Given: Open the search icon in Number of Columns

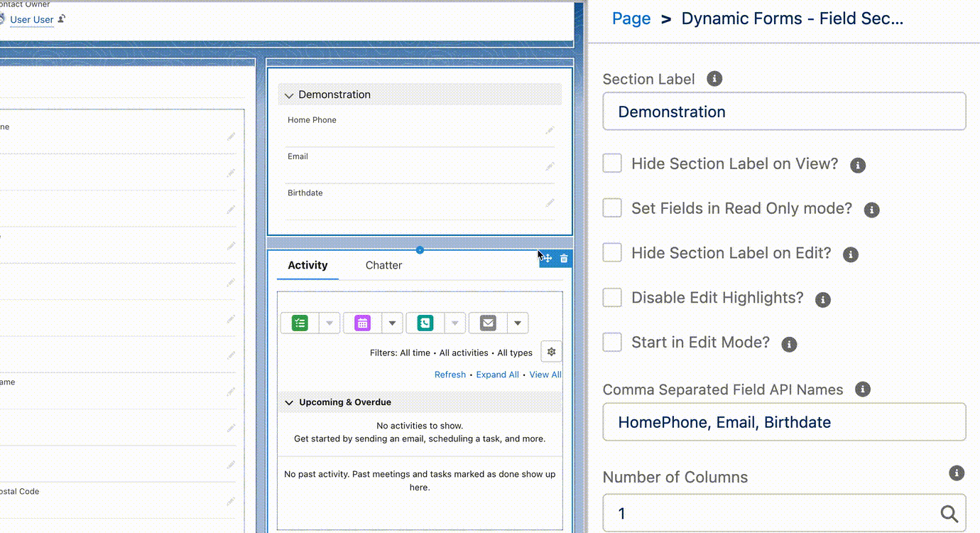Looking at the screenshot, I should [x=949, y=513].
